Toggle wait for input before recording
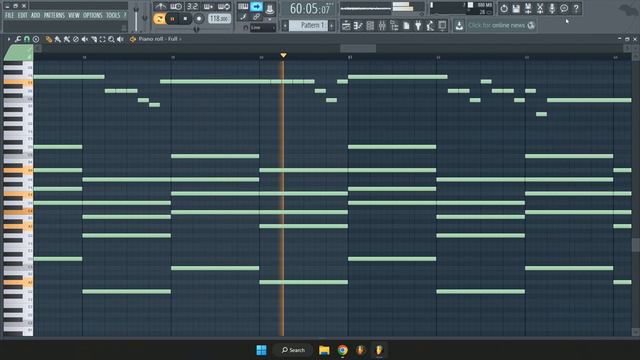The height and width of the screenshot is (360, 640). pos(176,7)
